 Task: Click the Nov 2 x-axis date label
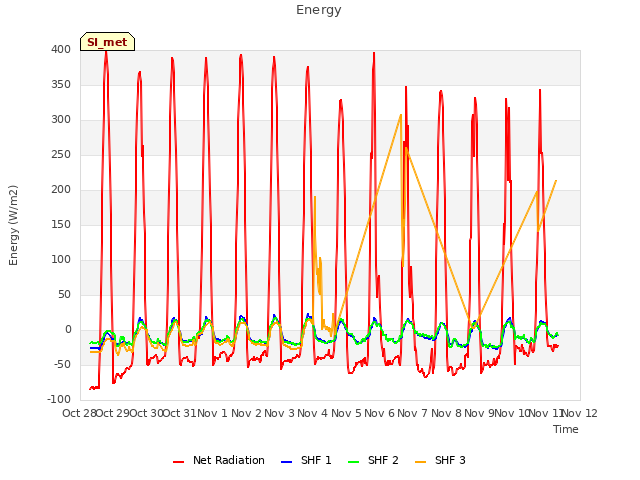(x=246, y=413)
